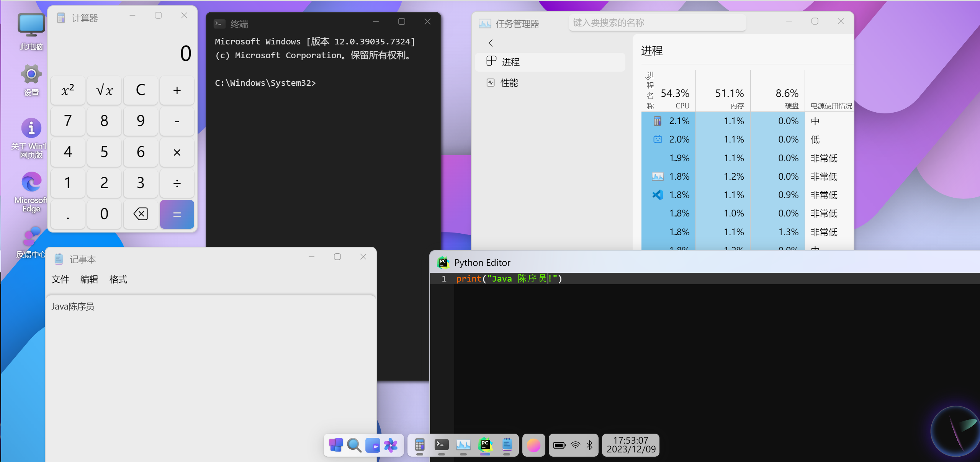Clear the calculator with the C button
The image size is (980, 462).
pos(141,90)
